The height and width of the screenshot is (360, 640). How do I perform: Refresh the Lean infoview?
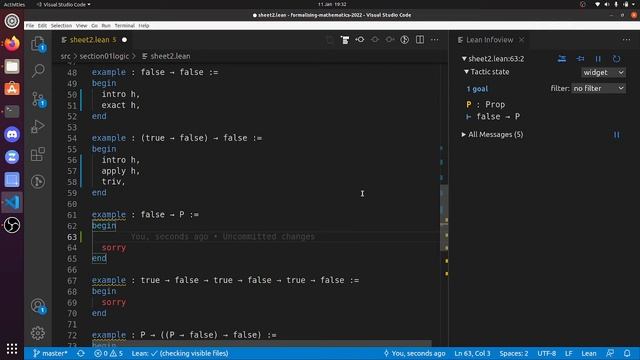coord(616,59)
